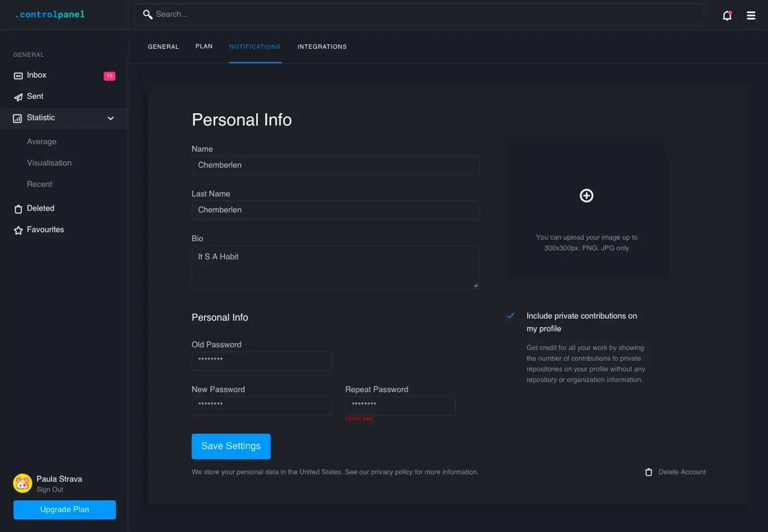This screenshot has width=768, height=532.
Task: Click the Inbox envelope icon
Action: 18,76
